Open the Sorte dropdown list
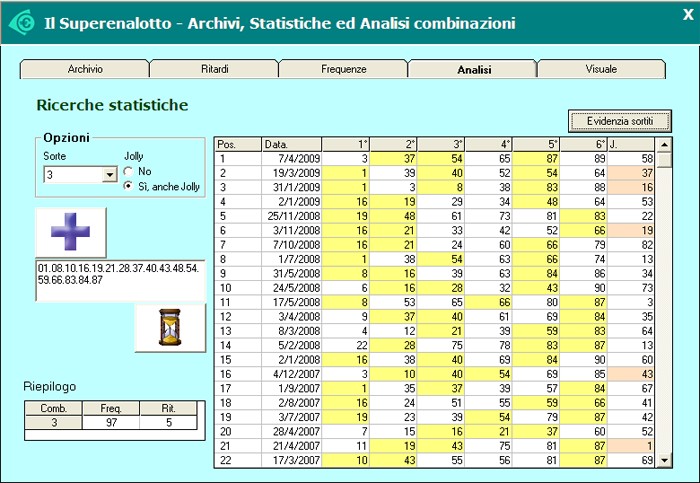This screenshot has height=483, width=700. (x=109, y=175)
